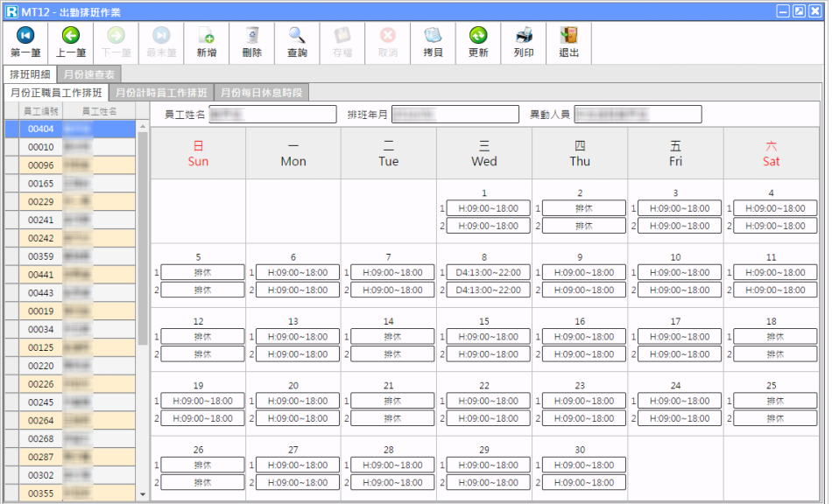Select employee row 00404

(70, 129)
